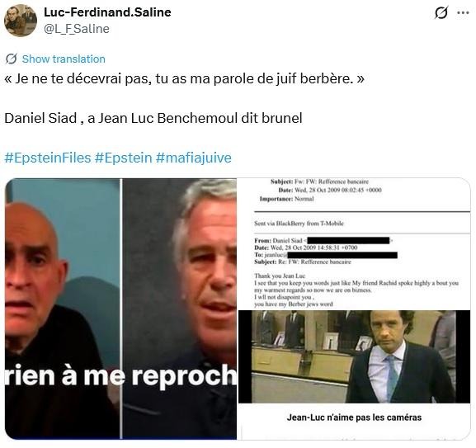
Task: Click the bald man's photo panel
Action: [x=63, y=309]
